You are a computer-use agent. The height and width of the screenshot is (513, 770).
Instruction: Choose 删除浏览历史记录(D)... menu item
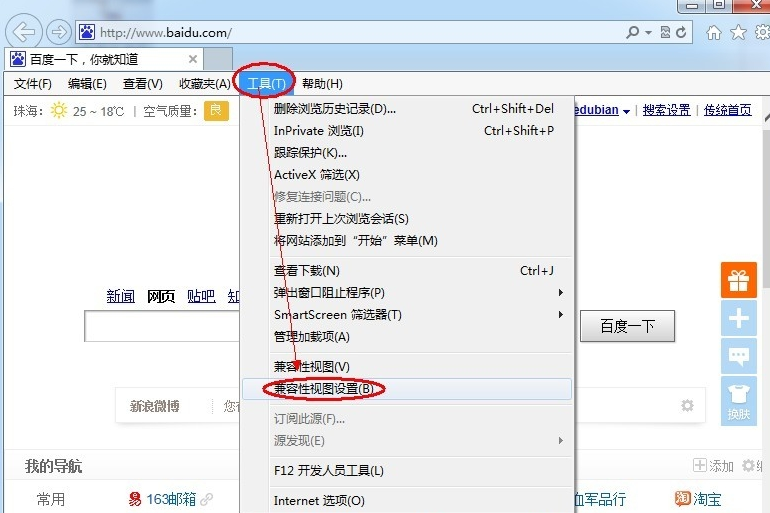pyautogui.click(x=407, y=108)
